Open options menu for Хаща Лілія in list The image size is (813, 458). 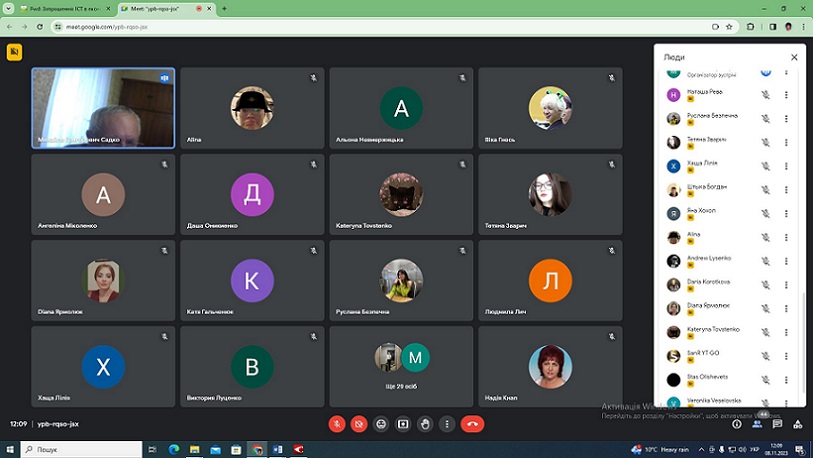786,166
